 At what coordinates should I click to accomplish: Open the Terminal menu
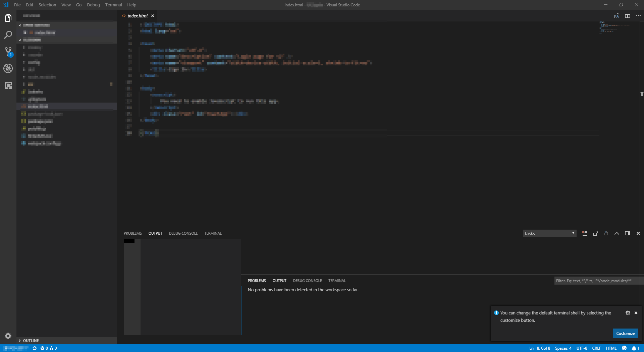point(113,5)
